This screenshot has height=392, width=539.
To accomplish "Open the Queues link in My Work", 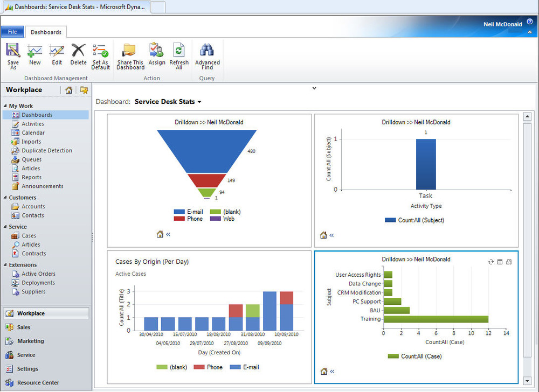I will pyautogui.click(x=31, y=159).
